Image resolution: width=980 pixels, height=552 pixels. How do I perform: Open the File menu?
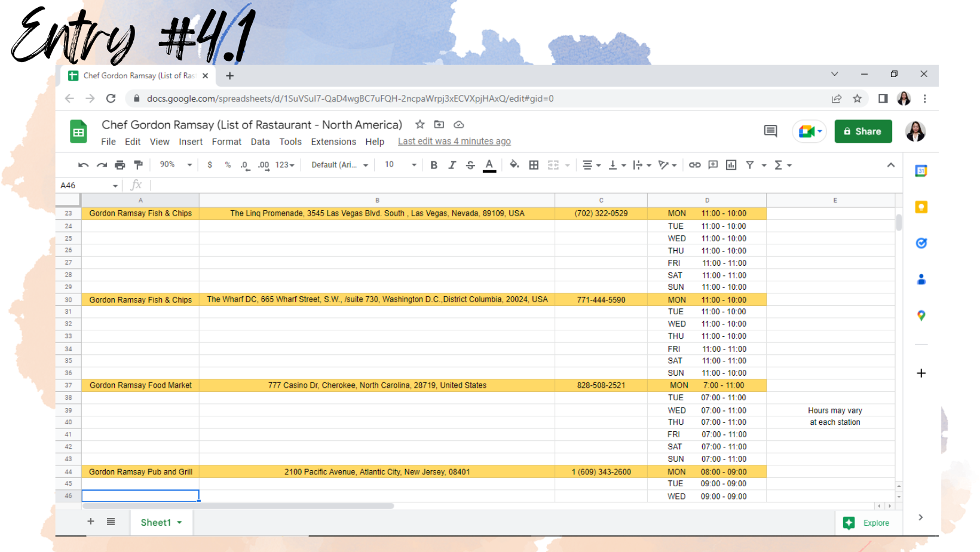[109, 142]
